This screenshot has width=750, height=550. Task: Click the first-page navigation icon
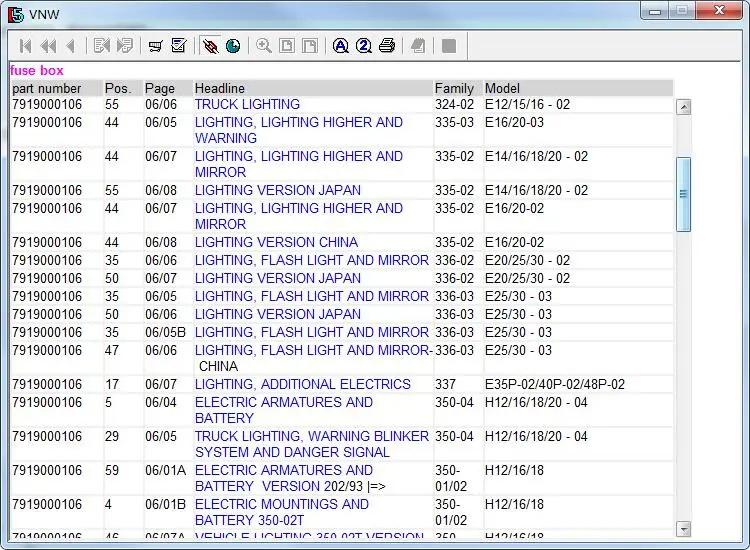25,46
